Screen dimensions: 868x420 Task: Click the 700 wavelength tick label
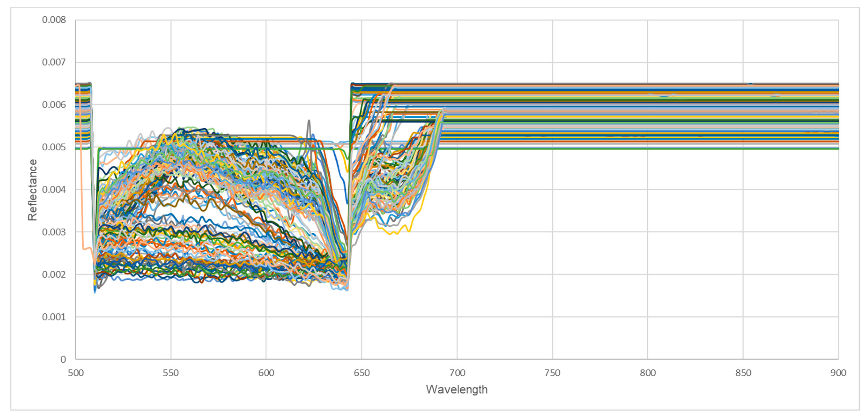tap(457, 373)
